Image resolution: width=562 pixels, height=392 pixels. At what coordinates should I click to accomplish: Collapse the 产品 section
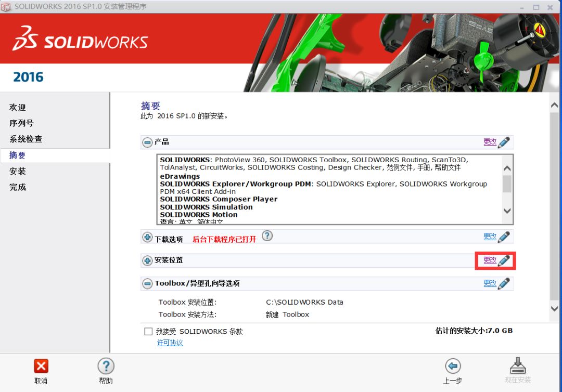(x=147, y=142)
